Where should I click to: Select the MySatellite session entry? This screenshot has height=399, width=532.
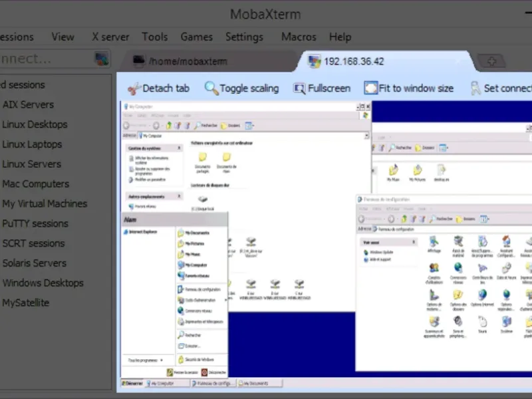[x=26, y=303]
